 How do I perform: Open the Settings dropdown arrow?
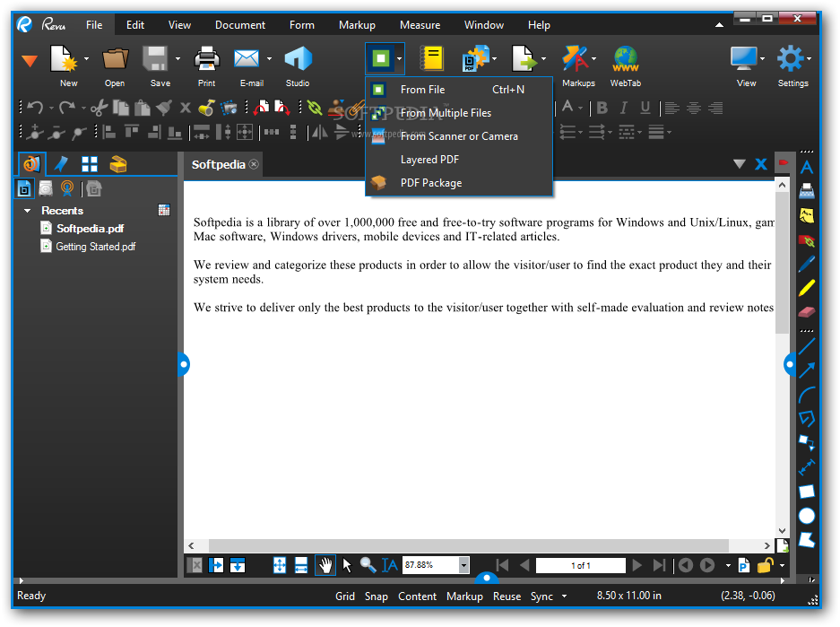[x=809, y=58]
